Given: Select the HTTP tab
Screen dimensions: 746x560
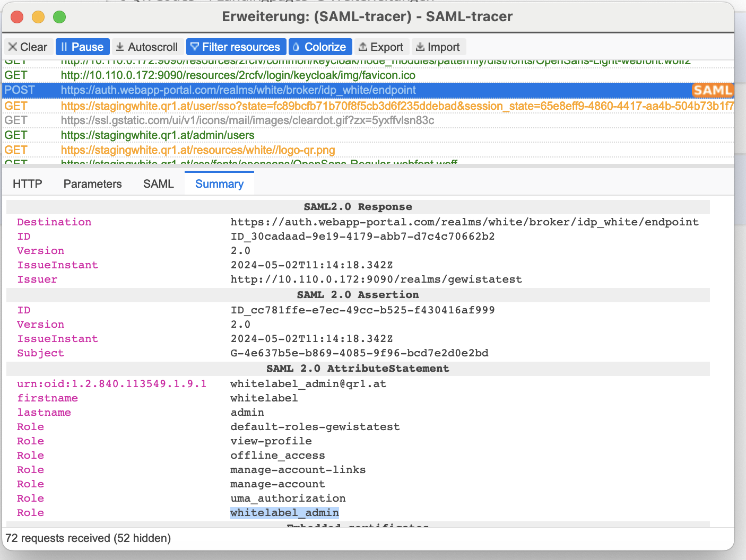Looking at the screenshot, I should 27,183.
